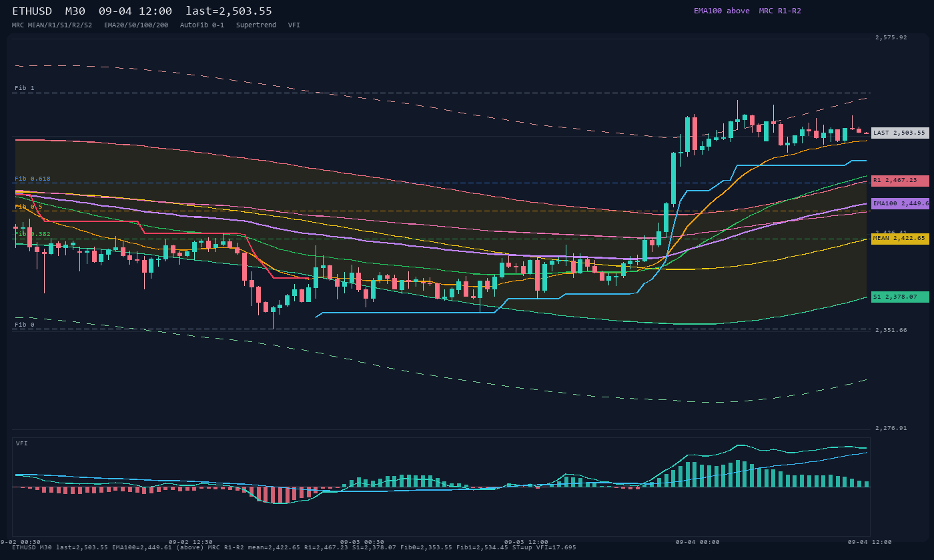This screenshot has height=560, width=934.
Task: Click the red R1 2,467.23 price tag
Action: pyautogui.click(x=900, y=181)
